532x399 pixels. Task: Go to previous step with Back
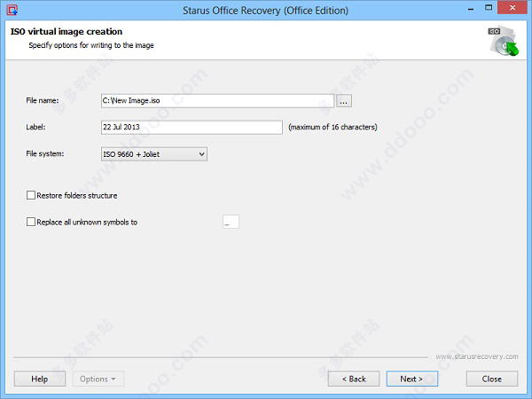[x=354, y=379]
